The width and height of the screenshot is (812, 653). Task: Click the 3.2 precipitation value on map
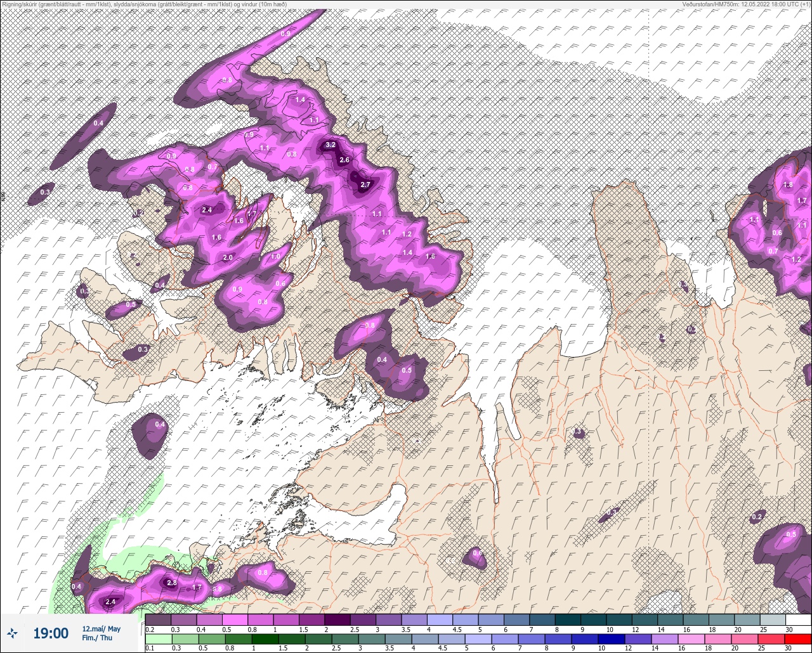(x=331, y=145)
